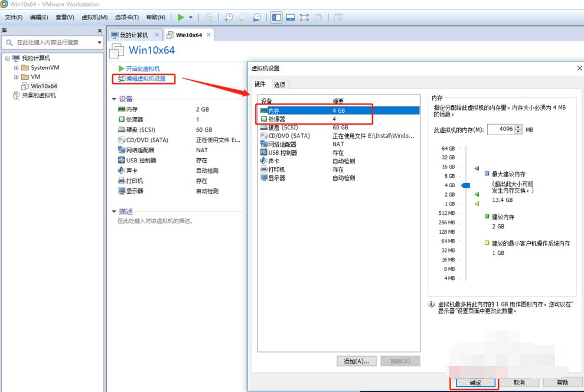Collapse the 设备 section on VM summary
Viewport: 584px width, 392px height.
coord(115,99)
